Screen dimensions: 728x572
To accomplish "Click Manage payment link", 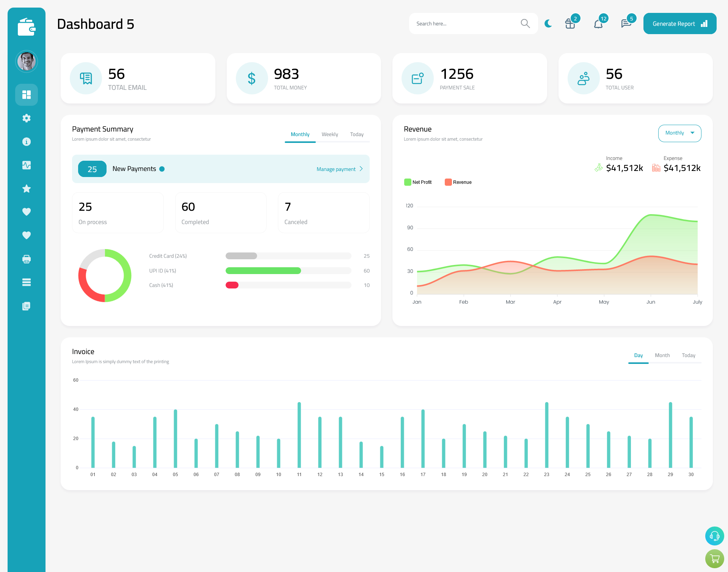I will pyautogui.click(x=337, y=169).
